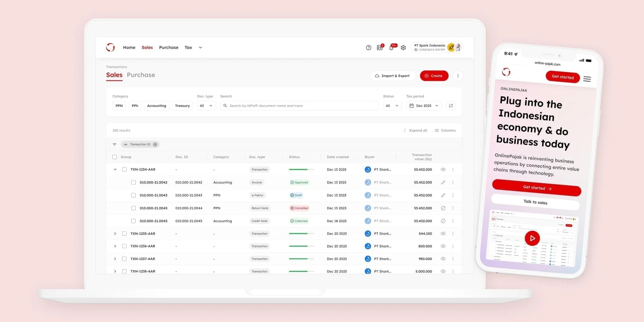Click the red Create button

coord(434,76)
